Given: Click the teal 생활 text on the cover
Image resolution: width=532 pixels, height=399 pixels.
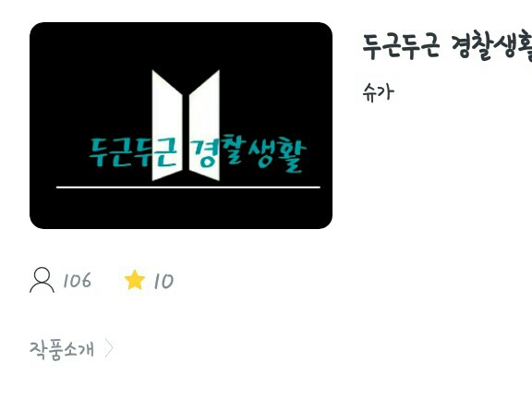Looking at the screenshot, I should [x=277, y=154].
